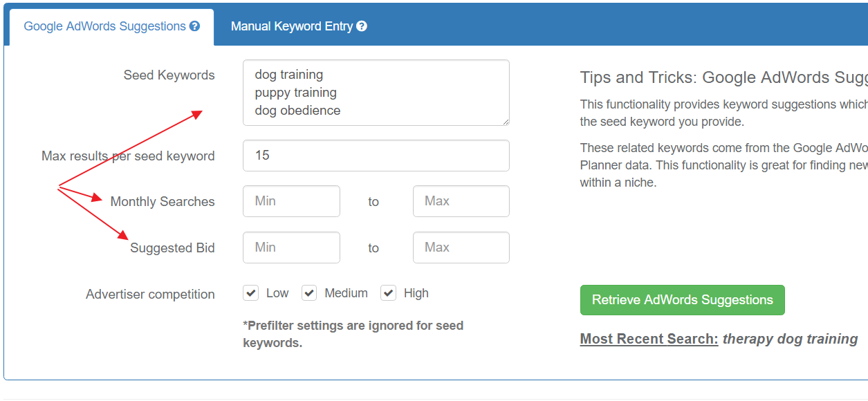868x401 pixels.
Task: Click the dog training seed keyword text
Action: pos(288,74)
